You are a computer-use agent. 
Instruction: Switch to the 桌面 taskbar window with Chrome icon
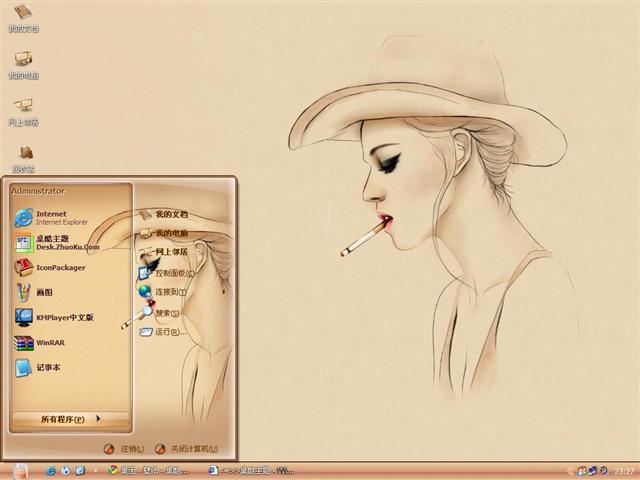click(149, 471)
